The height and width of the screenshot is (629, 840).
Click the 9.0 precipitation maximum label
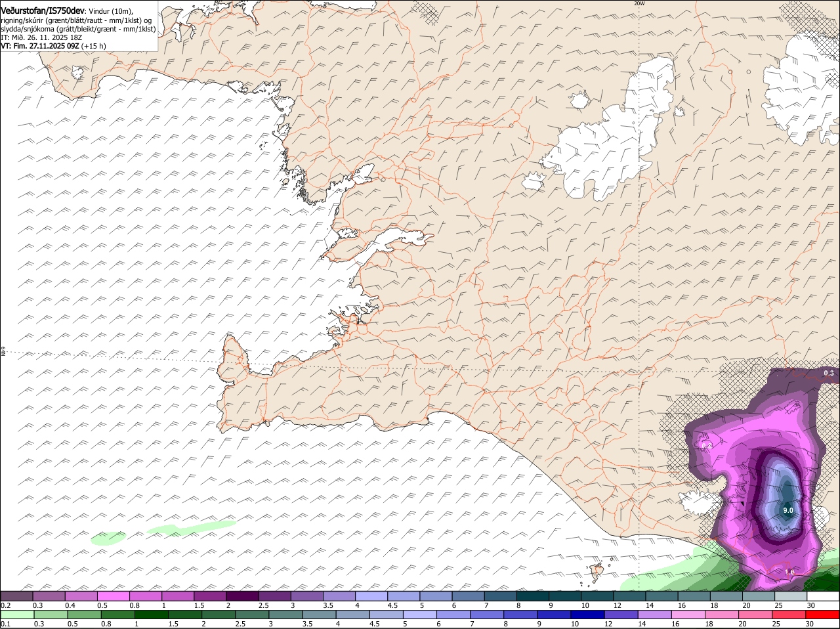click(788, 510)
